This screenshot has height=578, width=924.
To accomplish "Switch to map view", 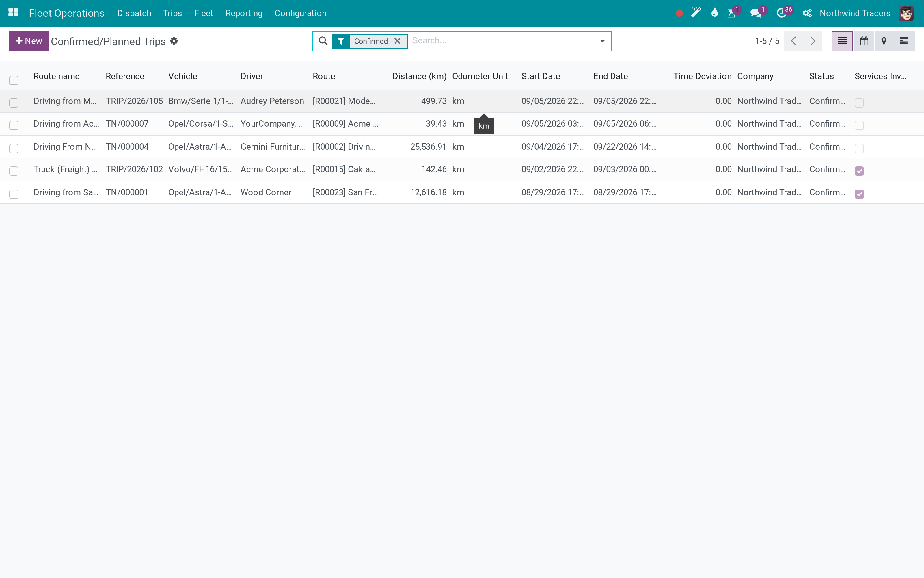I will (x=884, y=41).
